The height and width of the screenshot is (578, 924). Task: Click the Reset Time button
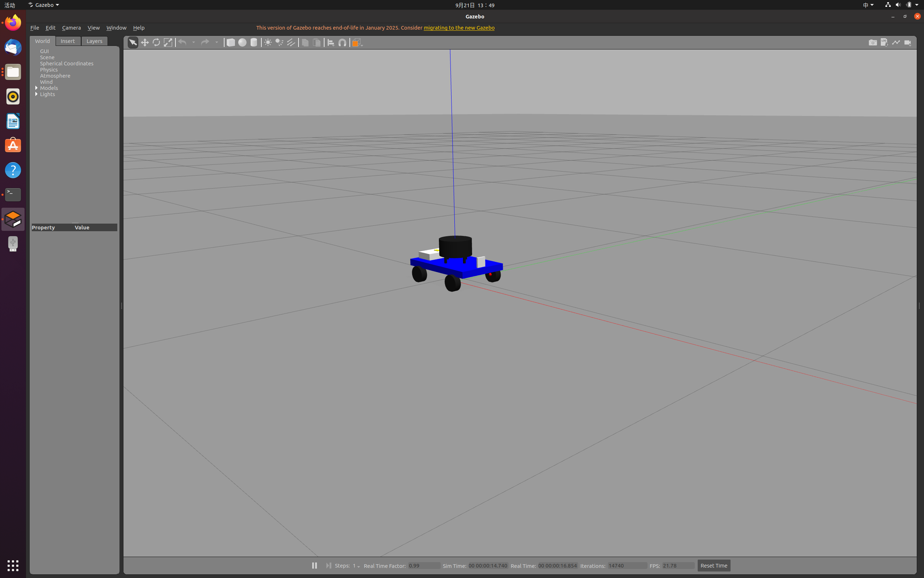(714, 565)
